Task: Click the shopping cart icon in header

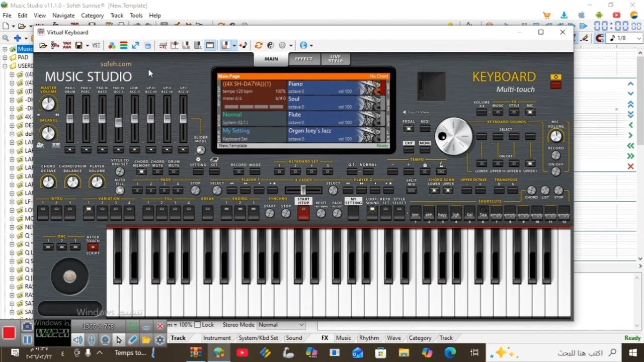Action: point(546,16)
